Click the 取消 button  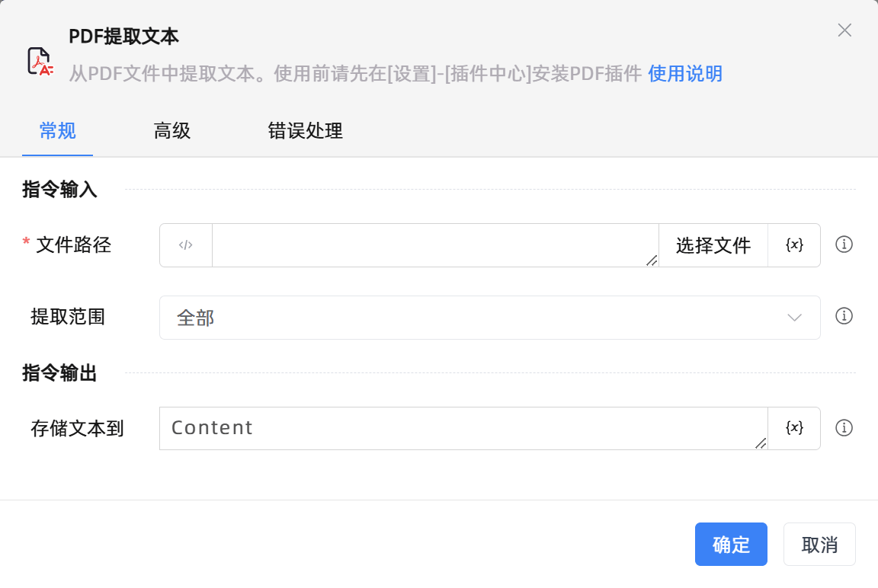pyautogui.click(x=819, y=545)
